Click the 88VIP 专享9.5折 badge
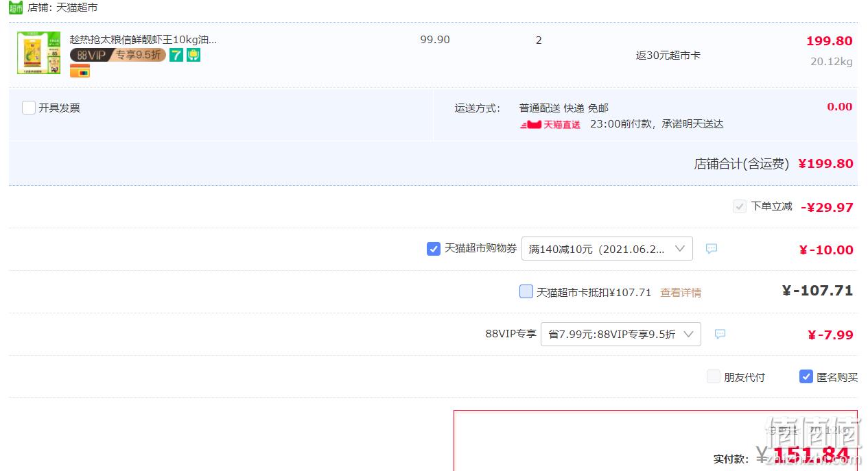The width and height of the screenshot is (868, 471). click(118, 55)
